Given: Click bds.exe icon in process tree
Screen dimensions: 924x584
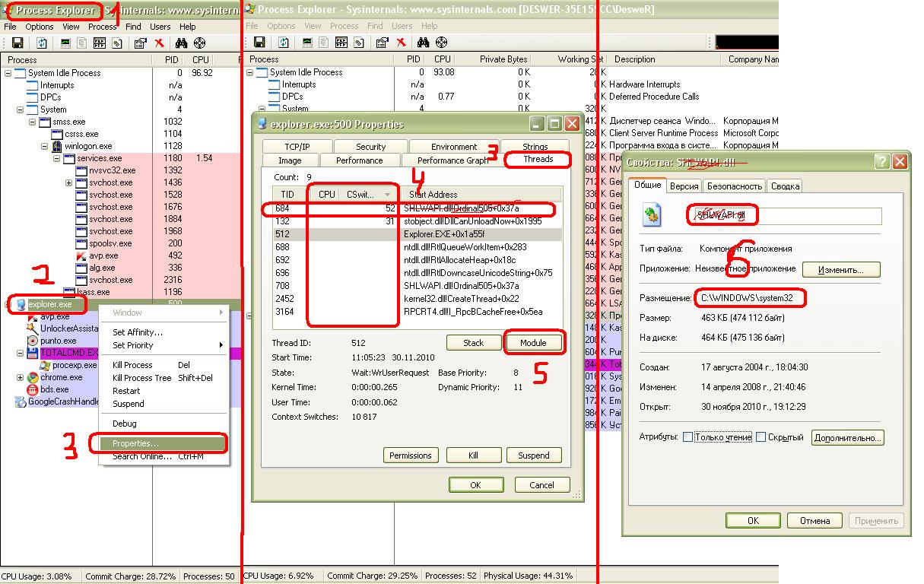Looking at the screenshot, I should [33, 389].
